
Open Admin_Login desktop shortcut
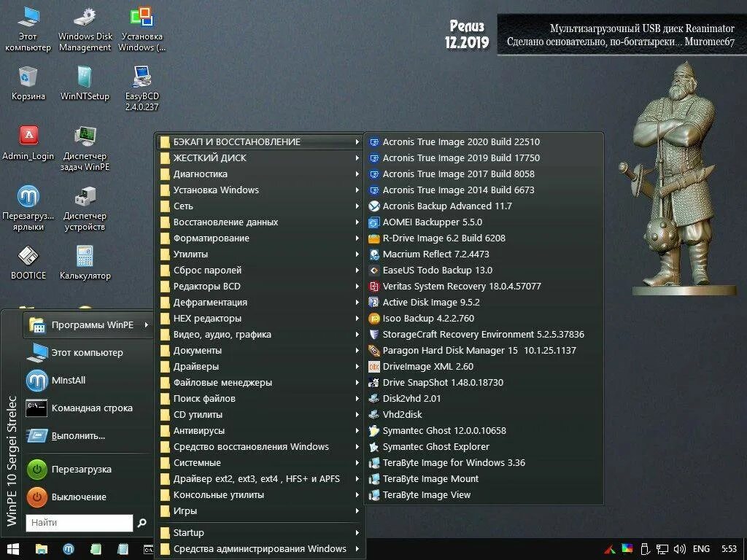click(x=28, y=143)
